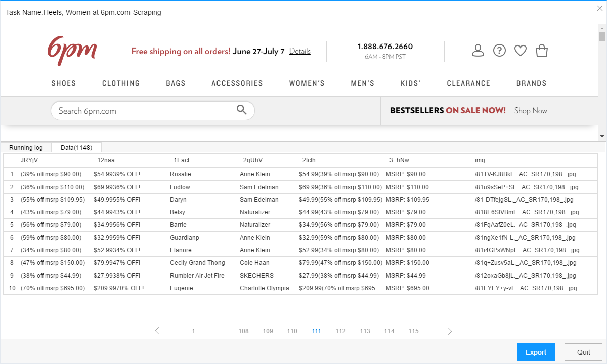Select the Rumbler Air Jet Fire cell

[202, 276]
